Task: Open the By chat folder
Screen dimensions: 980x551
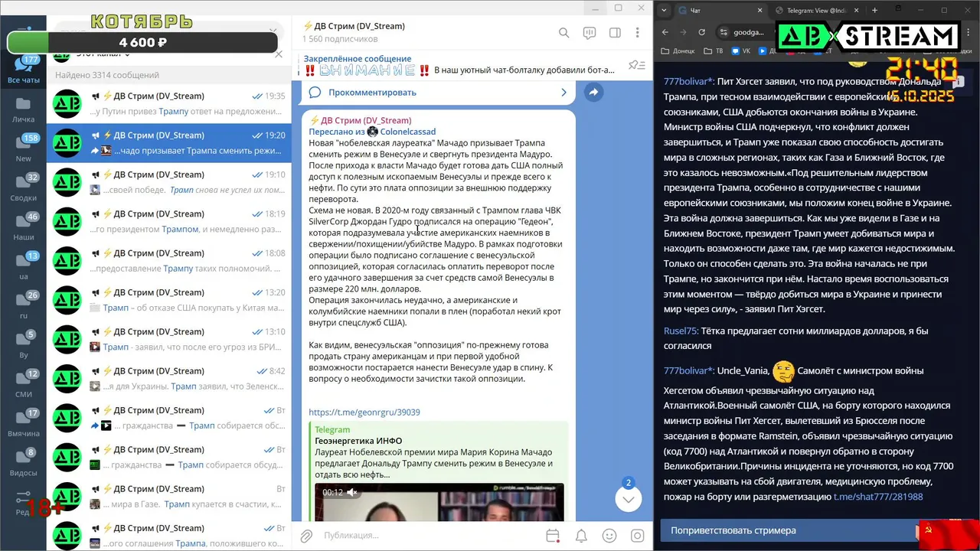Action: coord(24,344)
